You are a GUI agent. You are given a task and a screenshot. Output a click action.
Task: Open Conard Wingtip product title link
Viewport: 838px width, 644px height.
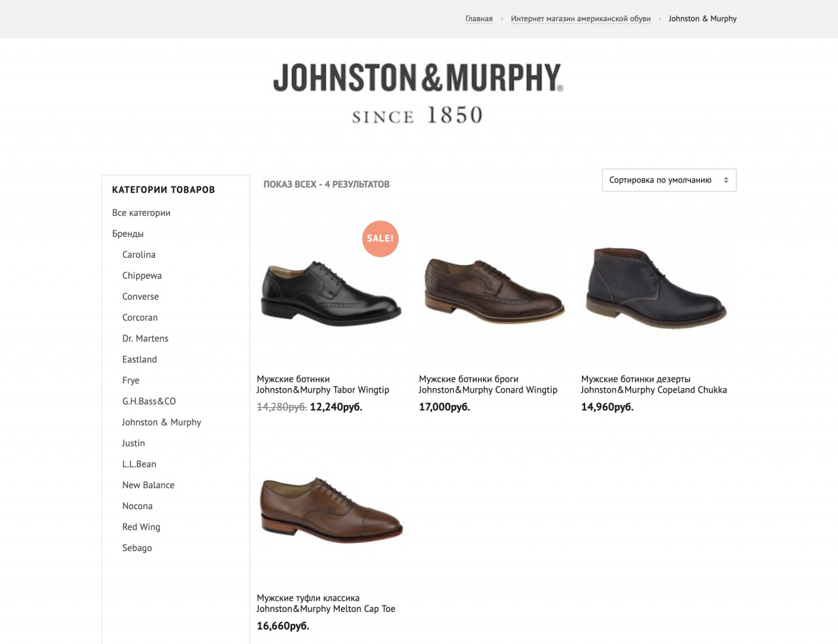tap(488, 384)
